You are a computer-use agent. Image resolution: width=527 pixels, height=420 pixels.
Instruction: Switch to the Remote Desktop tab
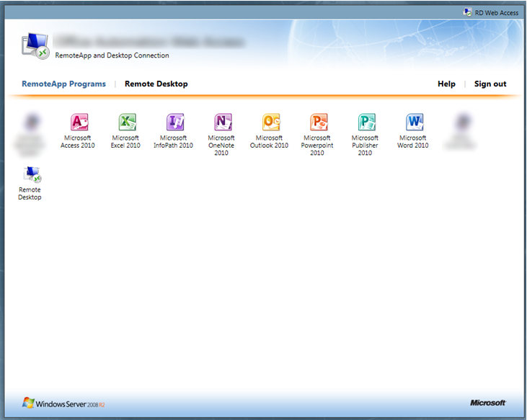click(x=156, y=84)
